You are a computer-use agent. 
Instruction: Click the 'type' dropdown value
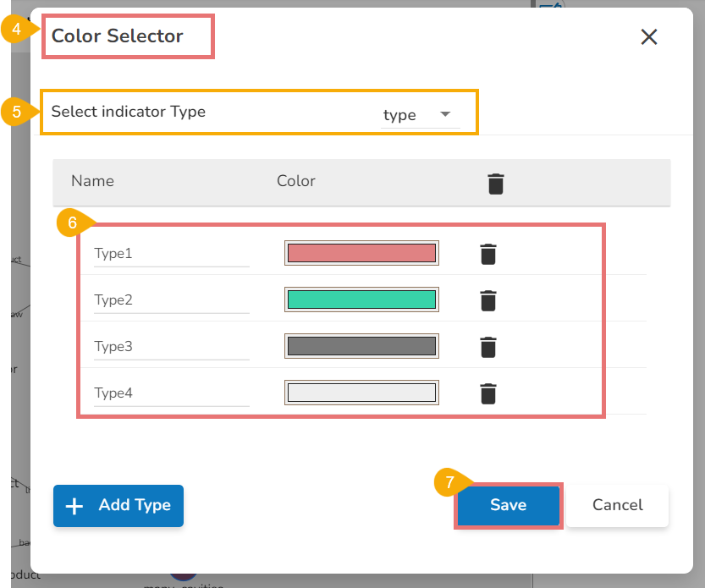[399, 115]
